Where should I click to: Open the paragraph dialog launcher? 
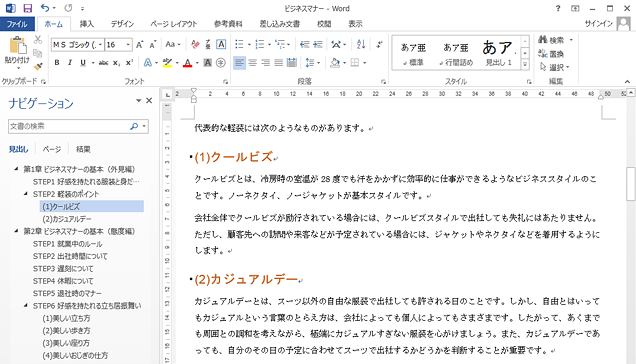383,82
